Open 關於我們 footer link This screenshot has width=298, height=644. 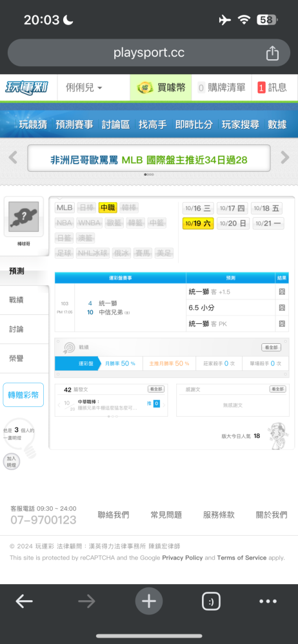tap(272, 515)
